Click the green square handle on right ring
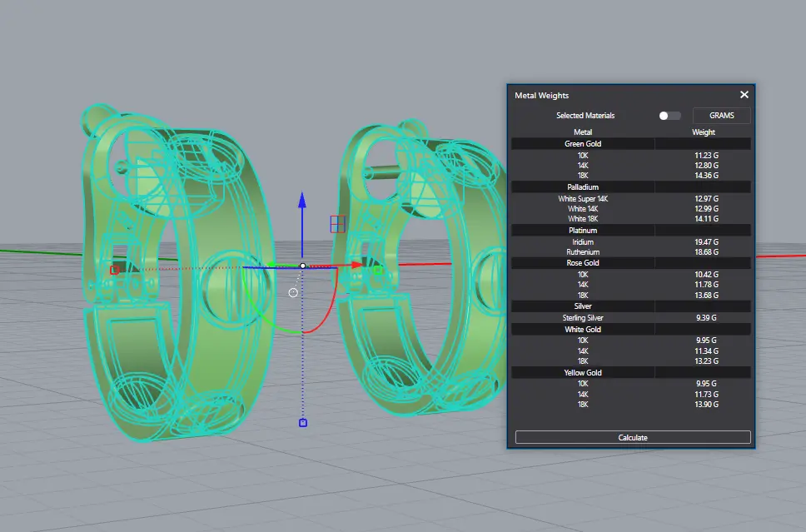The width and height of the screenshot is (806, 532). click(x=377, y=270)
